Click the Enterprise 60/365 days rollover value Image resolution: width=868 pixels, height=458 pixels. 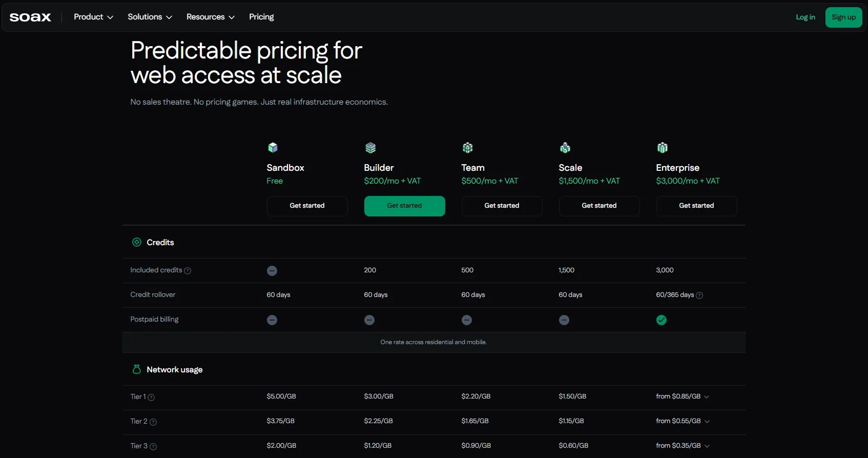pos(675,295)
